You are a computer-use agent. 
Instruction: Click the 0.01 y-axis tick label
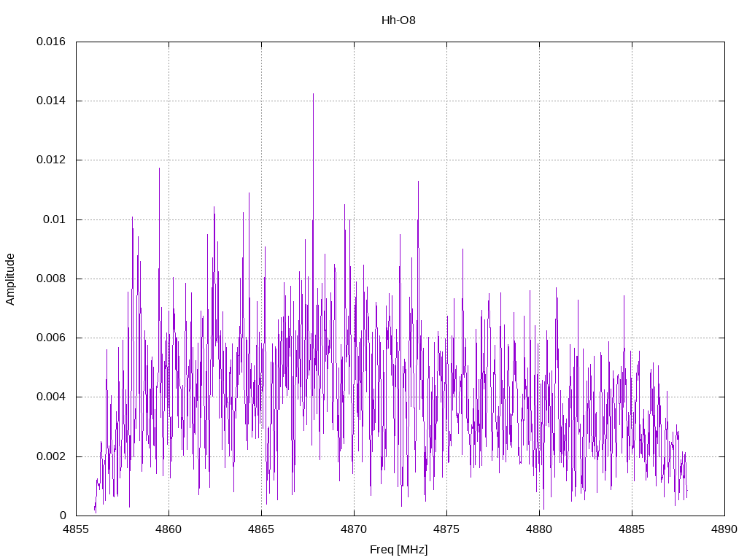tap(54, 219)
